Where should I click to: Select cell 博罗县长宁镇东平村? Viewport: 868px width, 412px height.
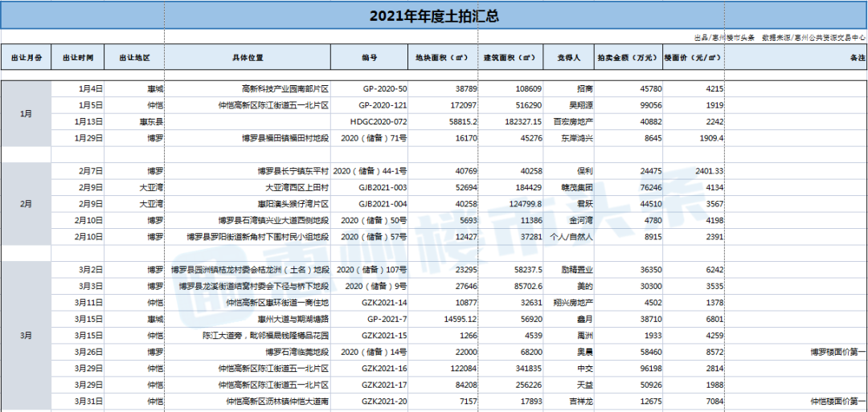coord(248,171)
